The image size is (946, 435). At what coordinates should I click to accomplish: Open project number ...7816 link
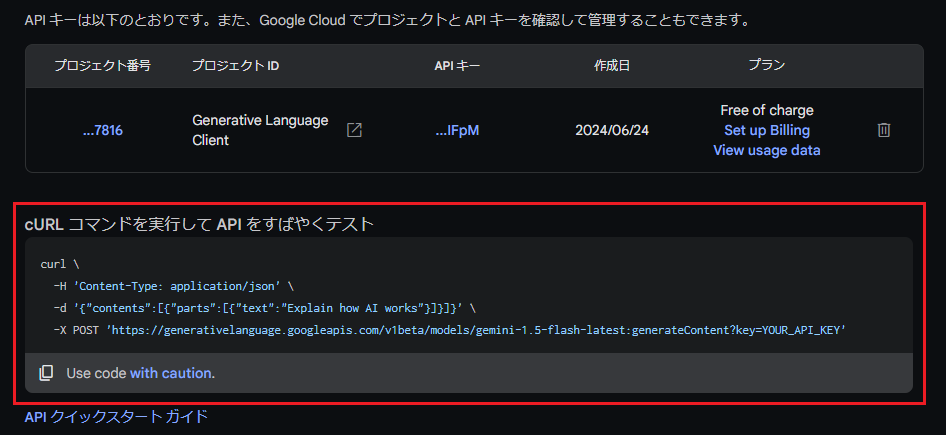[x=103, y=130]
